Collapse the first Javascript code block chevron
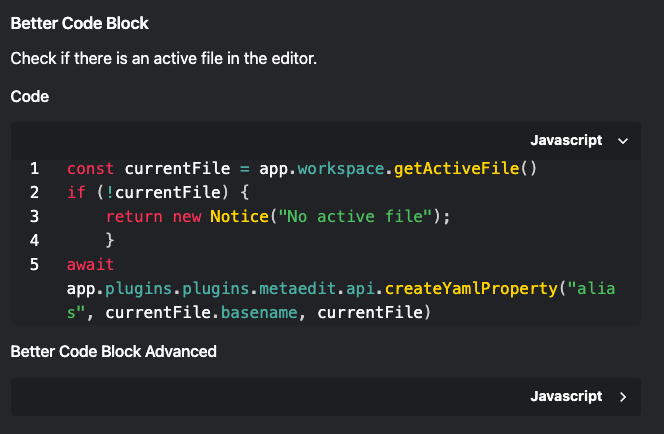 click(623, 141)
